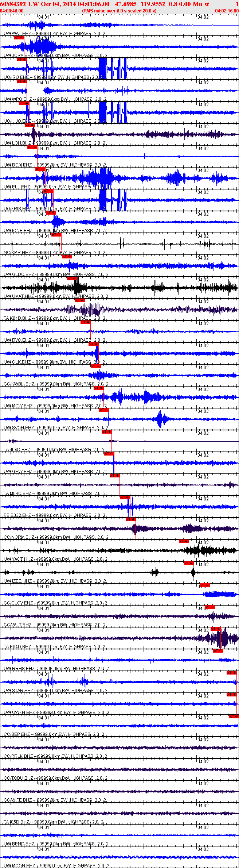Select the UO HUO EHZ station label
239x868 pixels.
[54, 121]
